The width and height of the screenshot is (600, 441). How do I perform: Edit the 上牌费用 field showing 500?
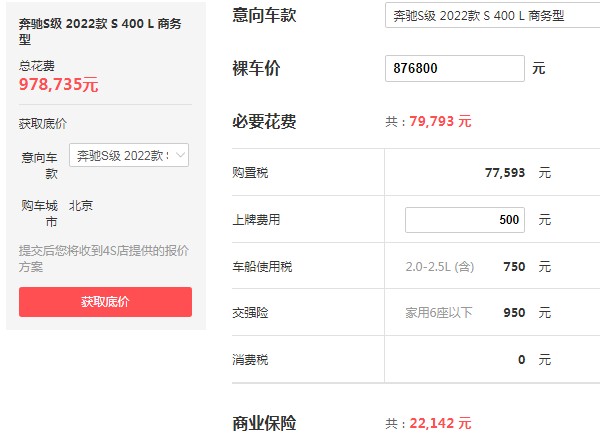(x=465, y=220)
